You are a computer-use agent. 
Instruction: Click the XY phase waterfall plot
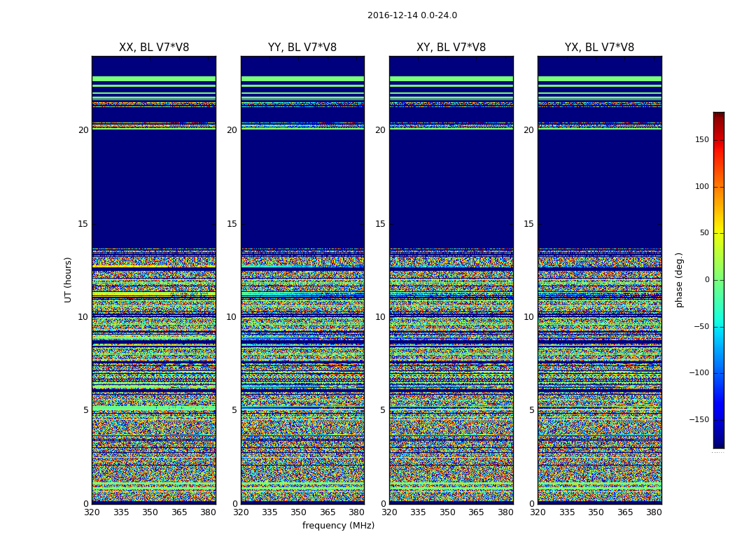(x=451, y=280)
